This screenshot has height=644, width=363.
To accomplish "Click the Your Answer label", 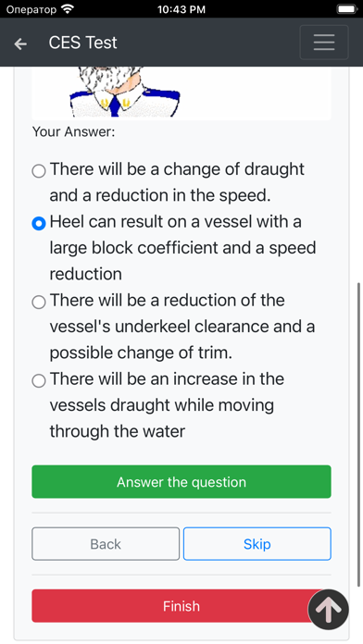I will pos(73,131).
